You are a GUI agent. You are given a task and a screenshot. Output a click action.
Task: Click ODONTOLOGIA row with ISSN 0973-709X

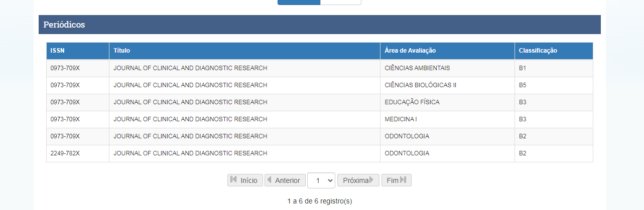coord(320,136)
